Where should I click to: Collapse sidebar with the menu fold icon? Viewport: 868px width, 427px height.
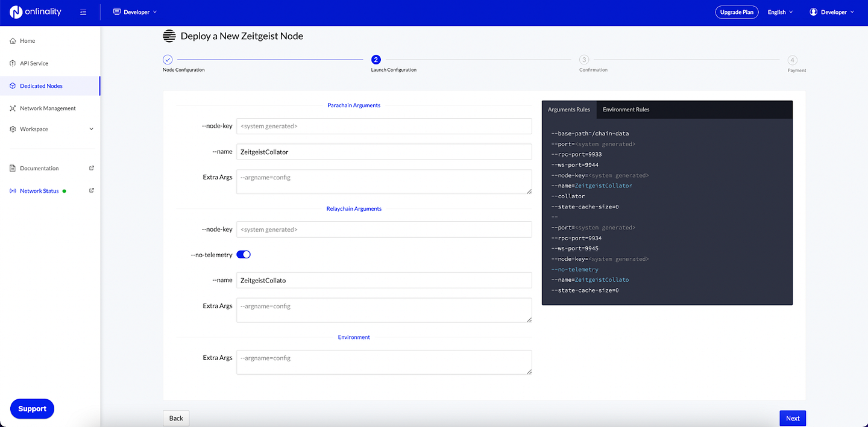(83, 12)
